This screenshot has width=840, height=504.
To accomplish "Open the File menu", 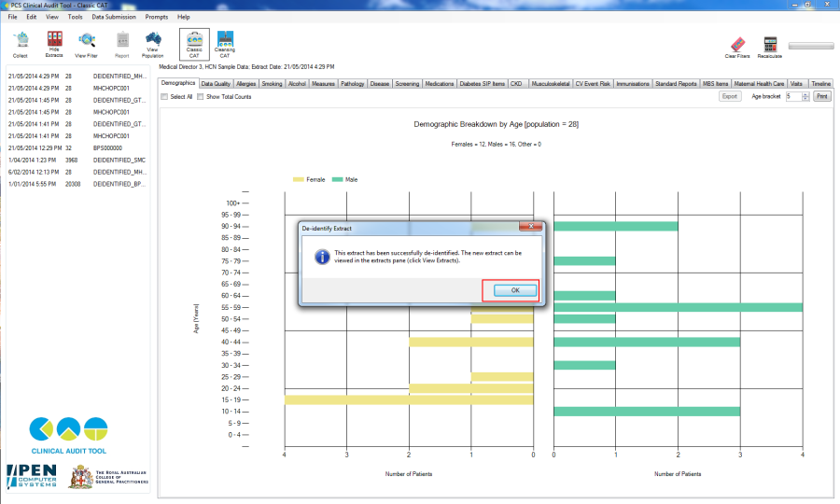I will pos(12,17).
